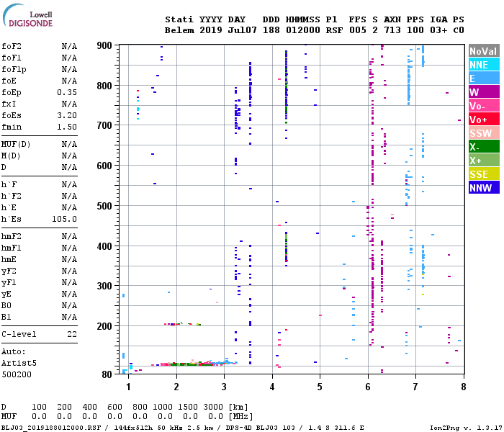Image resolution: width=504 pixels, height=432 pixels.
Task: Click the 8 MHz frequency axis label
Action: coord(464,387)
